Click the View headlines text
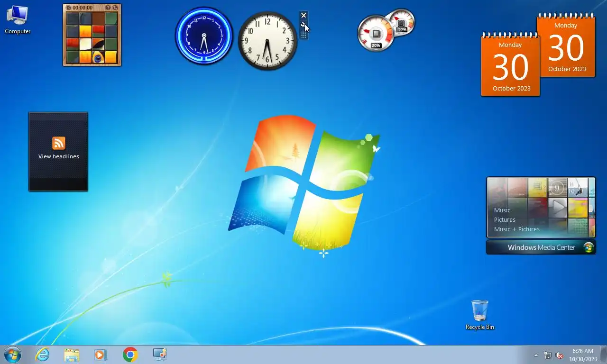The image size is (607, 364). 59,156
